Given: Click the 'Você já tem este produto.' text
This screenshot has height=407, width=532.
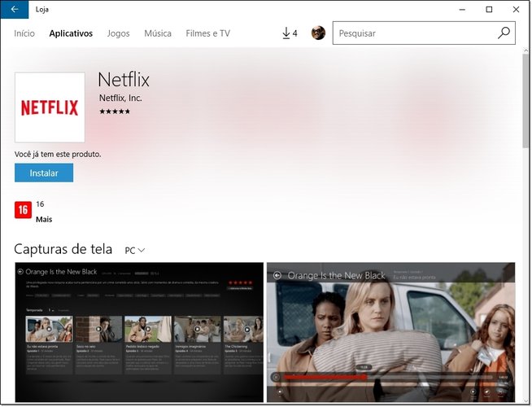Looking at the screenshot, I should pos(58,154).
